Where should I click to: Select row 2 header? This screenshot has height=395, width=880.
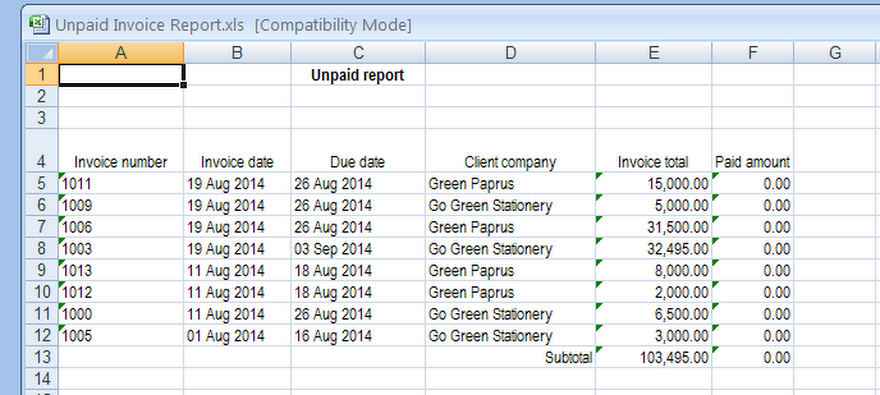pyautogui.click(x=42, y=96)
